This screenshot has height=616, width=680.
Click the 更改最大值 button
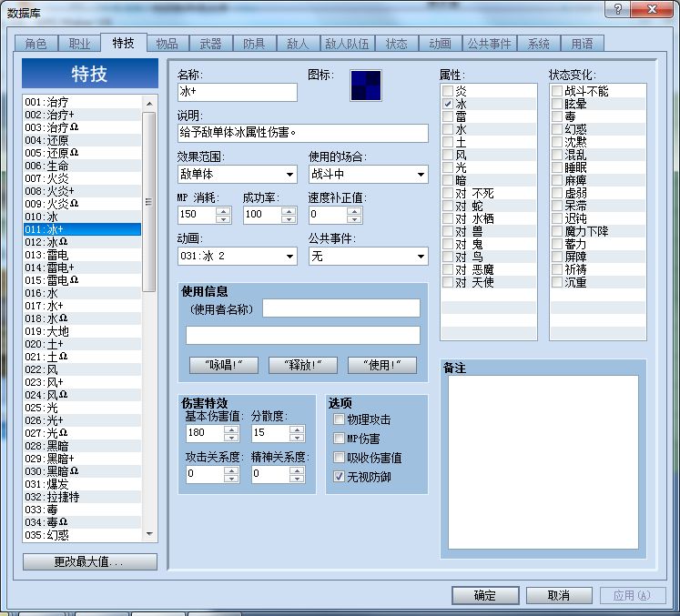point(90,561)
